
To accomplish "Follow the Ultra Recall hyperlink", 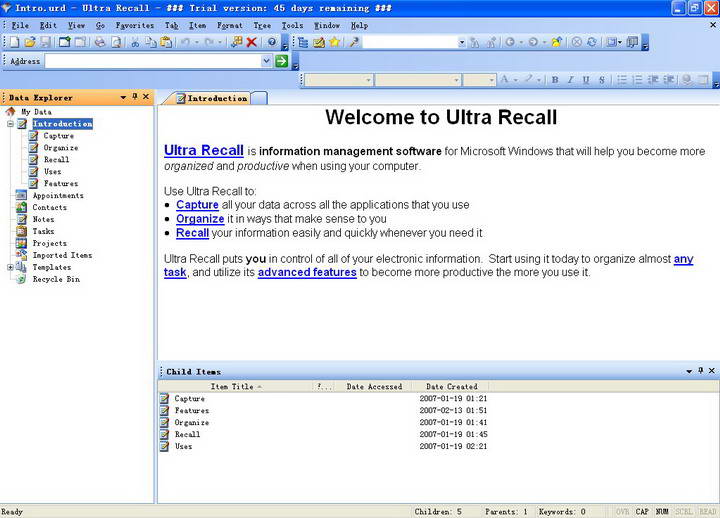I will click(x=204, y=150).
